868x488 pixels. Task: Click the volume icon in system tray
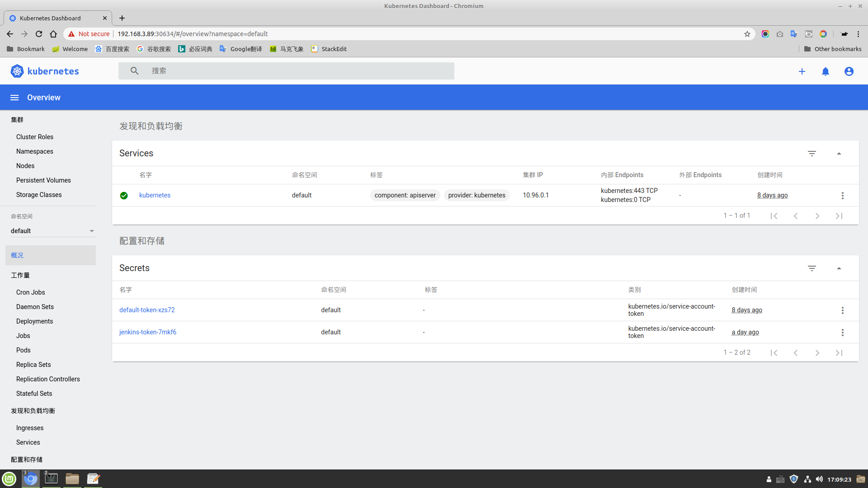coord(819,479)
